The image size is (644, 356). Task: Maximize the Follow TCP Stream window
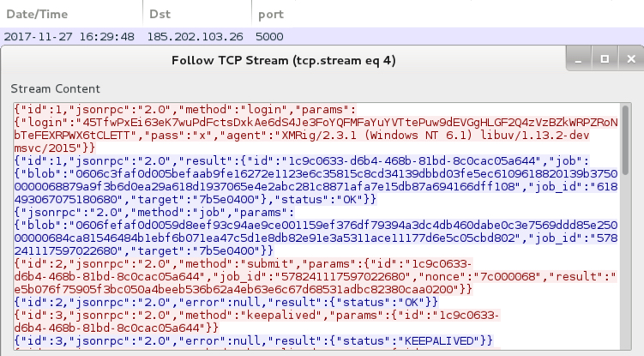click(x=605, y=59)
